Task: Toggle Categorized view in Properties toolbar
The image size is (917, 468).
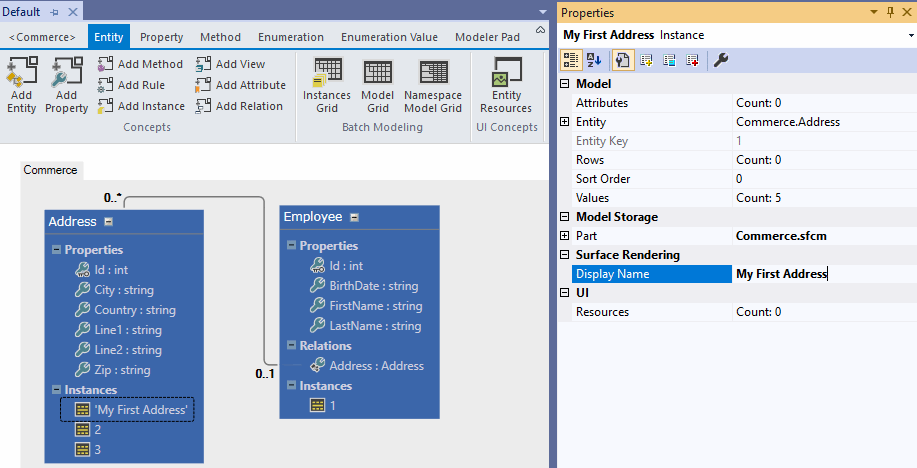Action: point(571,61)
